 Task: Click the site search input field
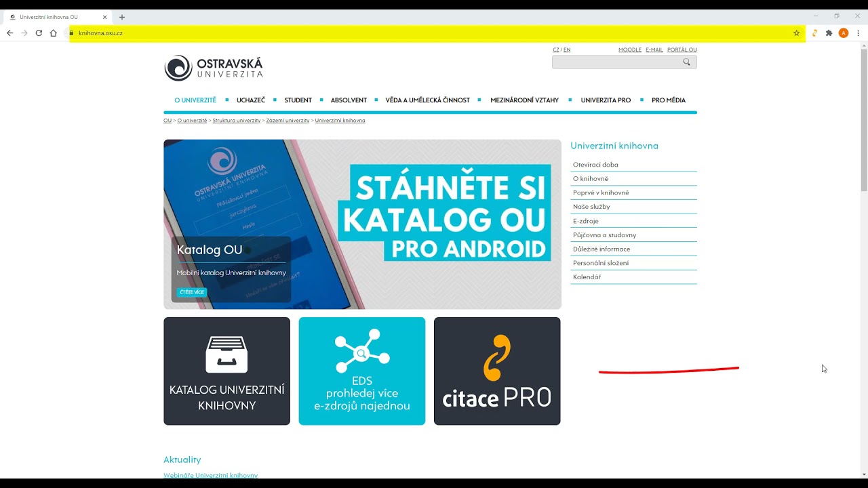click(617, 62)
